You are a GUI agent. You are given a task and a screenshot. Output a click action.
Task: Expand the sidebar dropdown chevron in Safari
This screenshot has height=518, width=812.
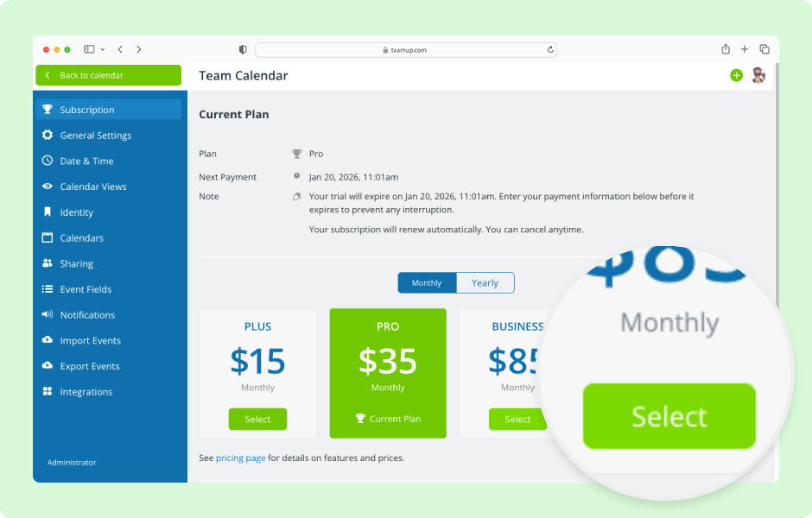[103, 50]
